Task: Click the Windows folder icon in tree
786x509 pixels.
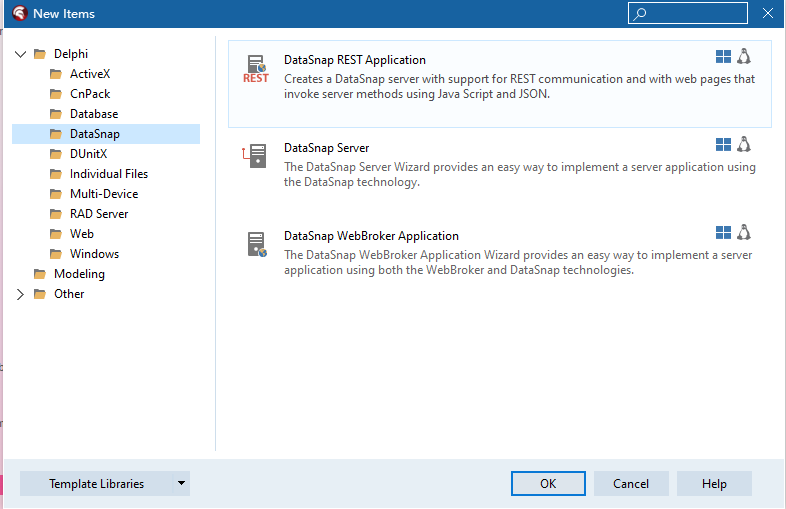Action: [x=56, y=254]
